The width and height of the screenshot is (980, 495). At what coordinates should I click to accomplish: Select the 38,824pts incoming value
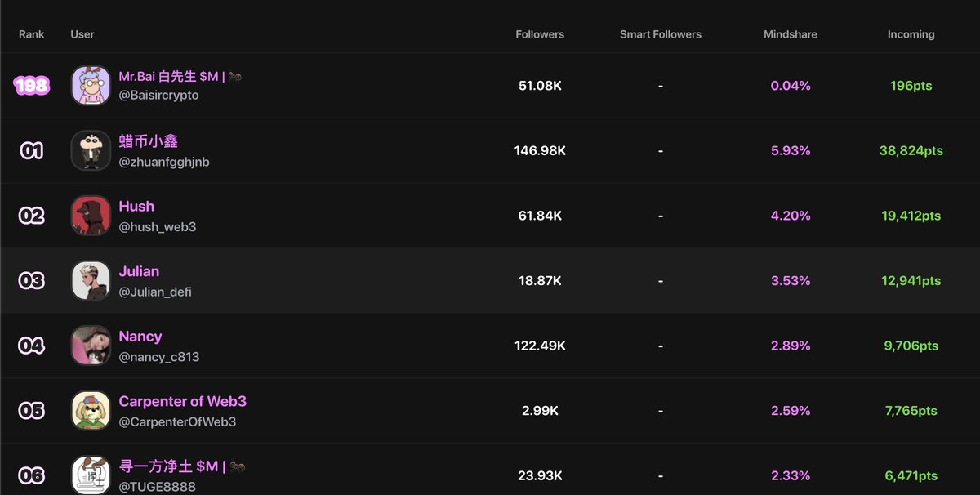point(911,150)
